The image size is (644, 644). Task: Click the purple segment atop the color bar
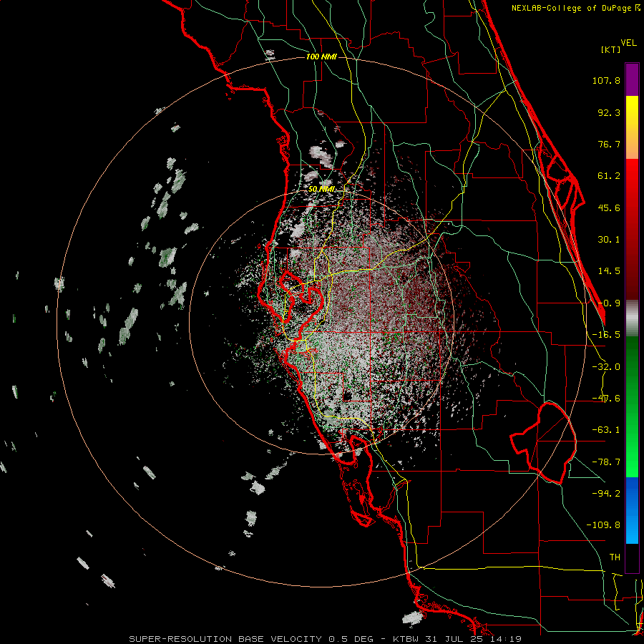[x=632, y=79]
